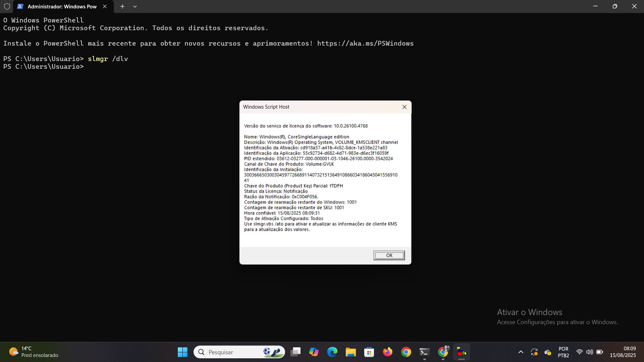Image resolution: width=644 pixels, height=362 pixels.
Task: Click the volume speaker tray icon
Action: (x=589, y=352)
